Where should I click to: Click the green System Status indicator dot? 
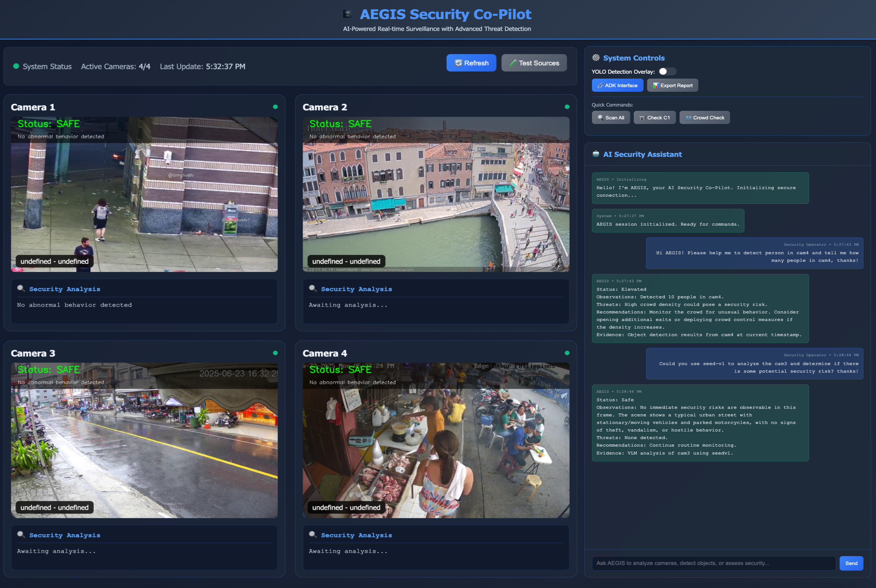point(16,66)
